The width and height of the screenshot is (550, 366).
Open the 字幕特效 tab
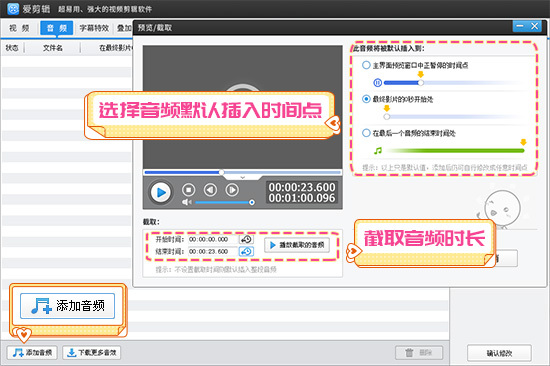[94, 28]
